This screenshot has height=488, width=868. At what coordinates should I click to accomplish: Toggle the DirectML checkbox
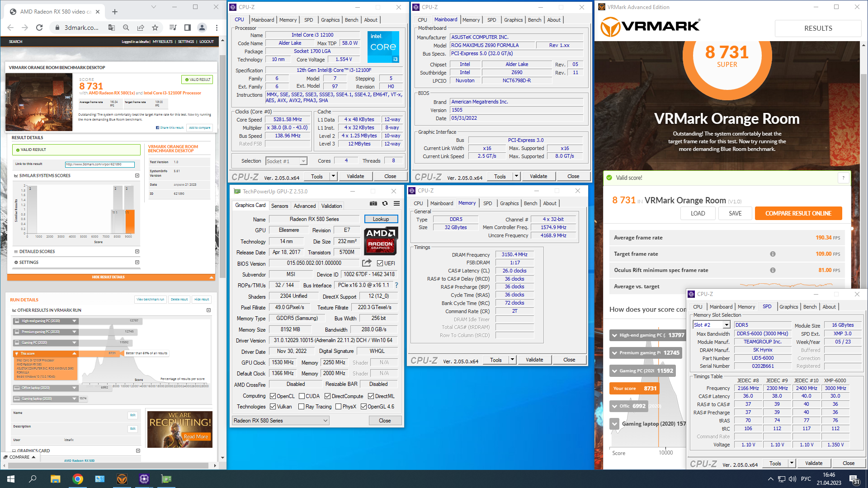point(371,396)
